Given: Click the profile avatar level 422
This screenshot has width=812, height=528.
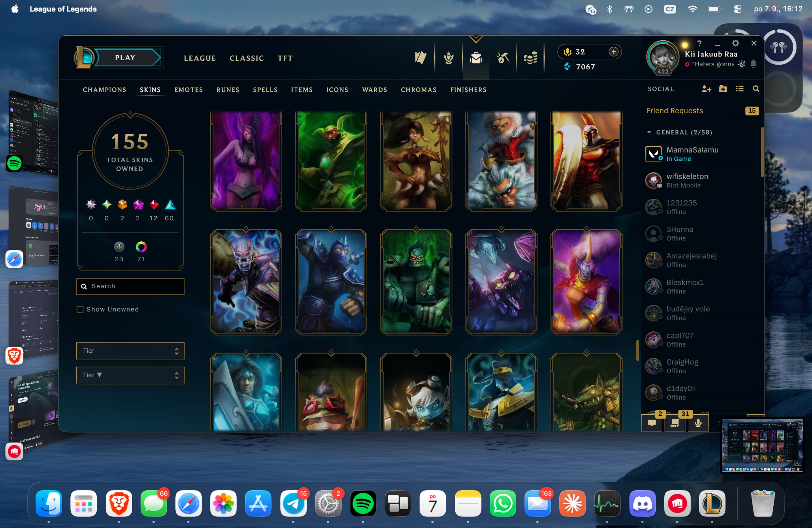Looking at the screenshot, I should tap(662, 58).
